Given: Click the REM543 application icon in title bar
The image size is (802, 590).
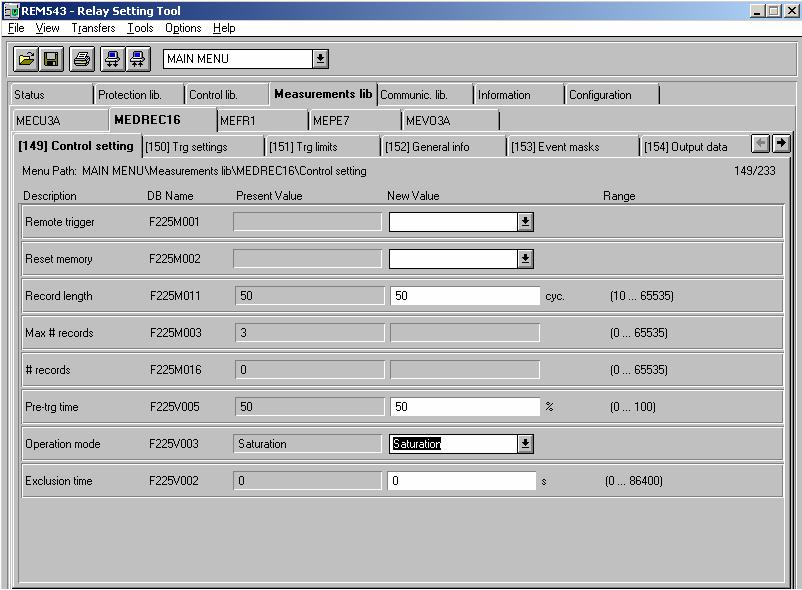Looking at the screenshot, I should tap(11, 11).
